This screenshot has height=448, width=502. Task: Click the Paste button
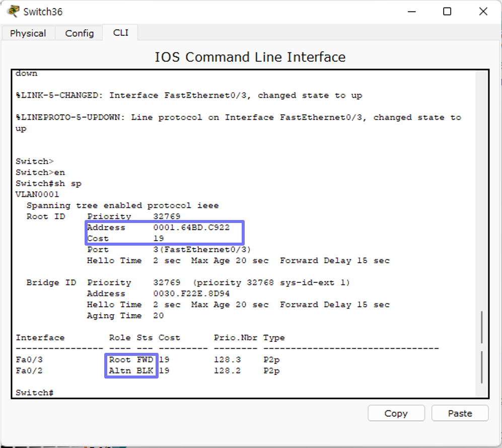click(x=460, y=413)
